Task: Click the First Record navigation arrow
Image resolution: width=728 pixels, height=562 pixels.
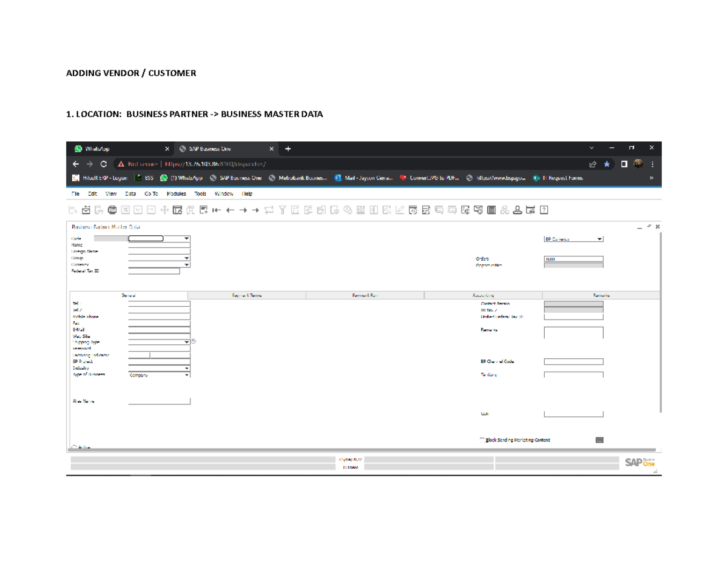Action: click(217, 209)
